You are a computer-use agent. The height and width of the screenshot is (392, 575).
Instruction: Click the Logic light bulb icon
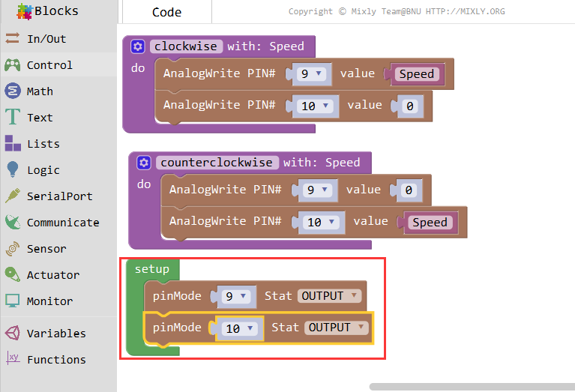[x=13, y=169]
